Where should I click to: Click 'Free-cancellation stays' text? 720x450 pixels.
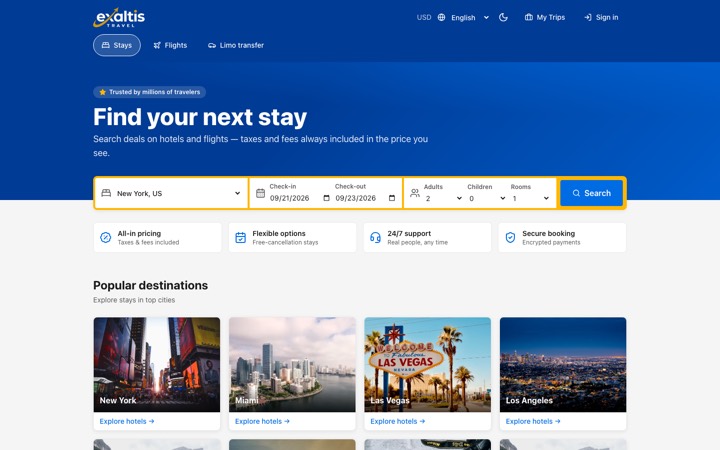tap(285, 242)
